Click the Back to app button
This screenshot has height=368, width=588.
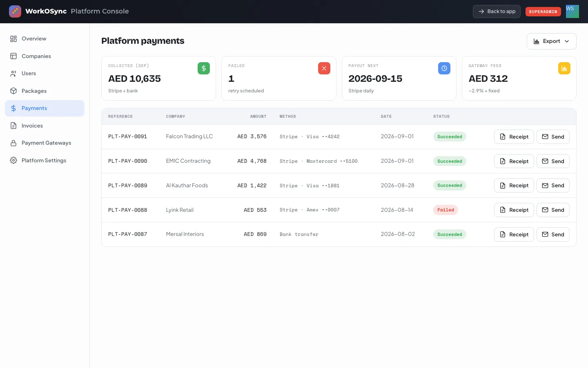pos(497,11)
